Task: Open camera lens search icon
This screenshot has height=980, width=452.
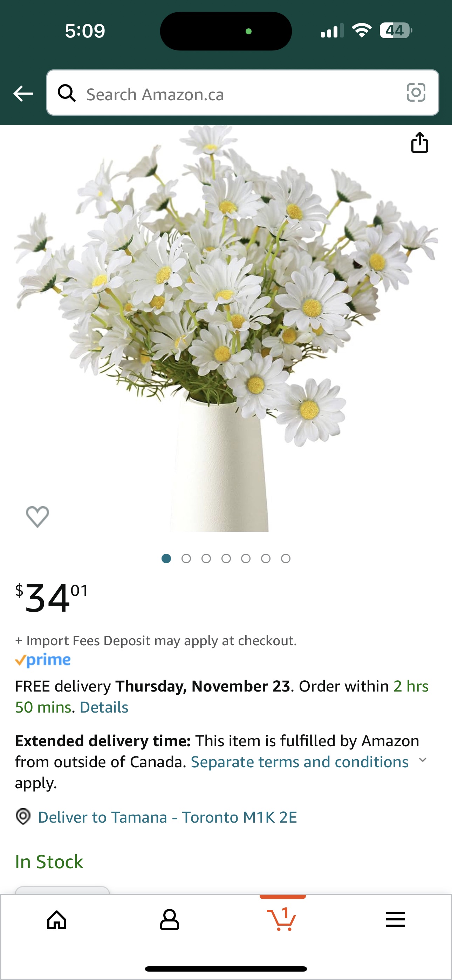Action: (416, 93)
